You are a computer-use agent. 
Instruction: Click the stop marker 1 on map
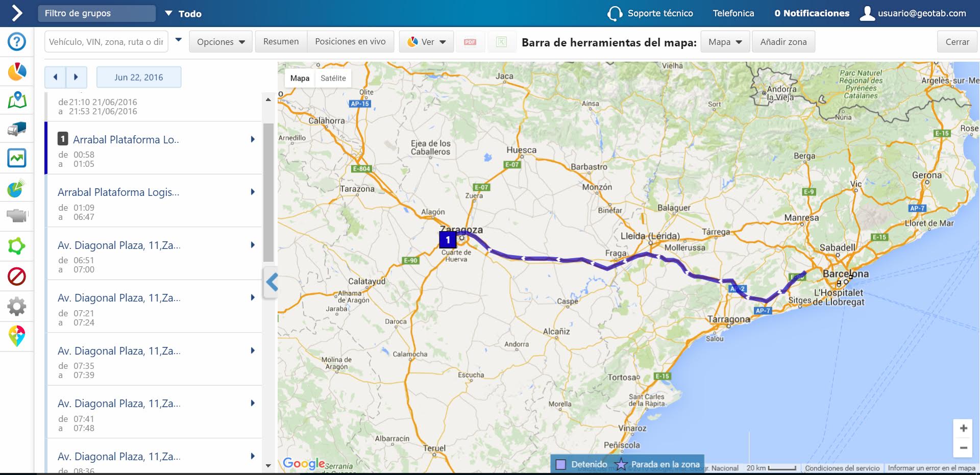coord(448,239)
